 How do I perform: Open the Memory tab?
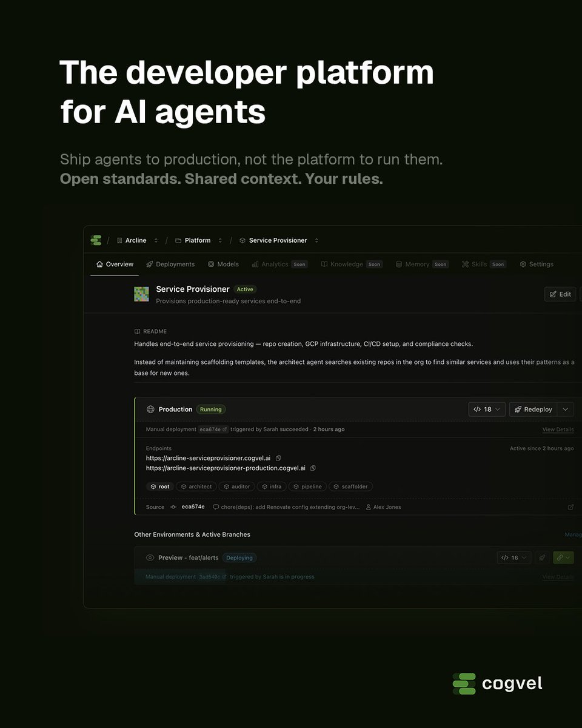(422, 265)
